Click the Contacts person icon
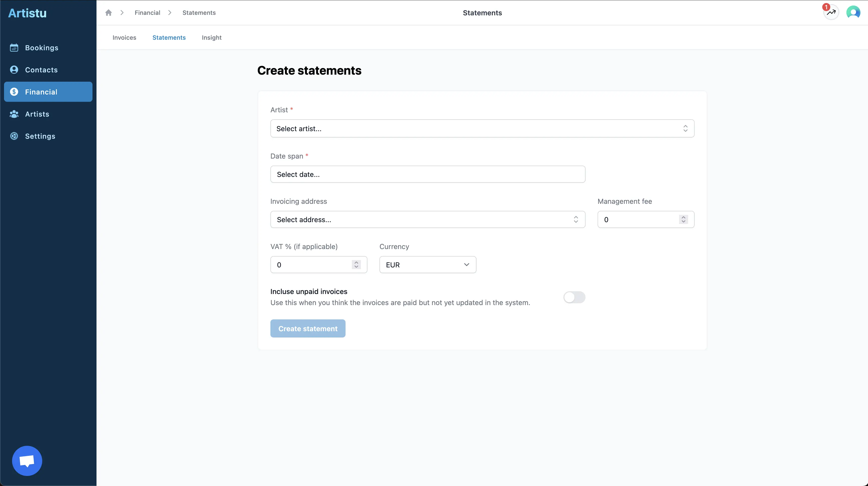 (14, 70)
